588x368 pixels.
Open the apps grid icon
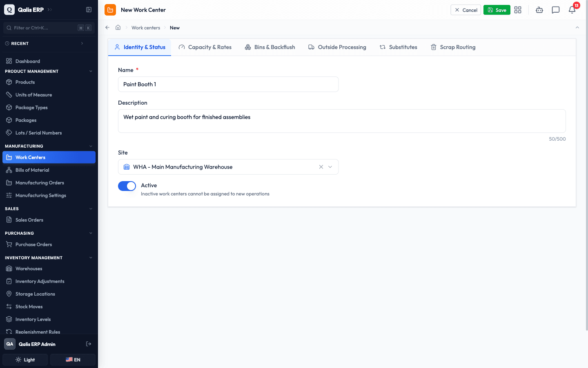coord(518,10)
